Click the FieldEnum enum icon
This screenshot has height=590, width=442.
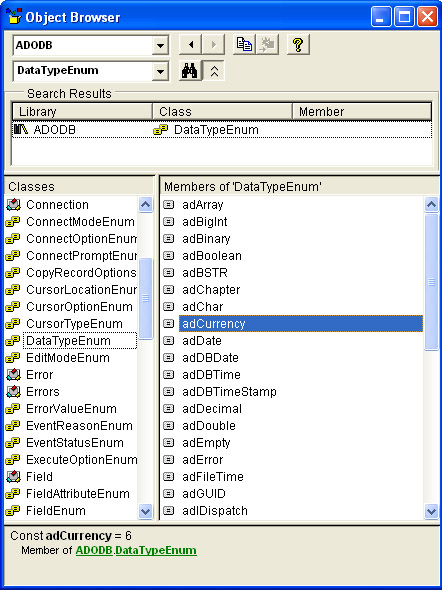[13, 511]
